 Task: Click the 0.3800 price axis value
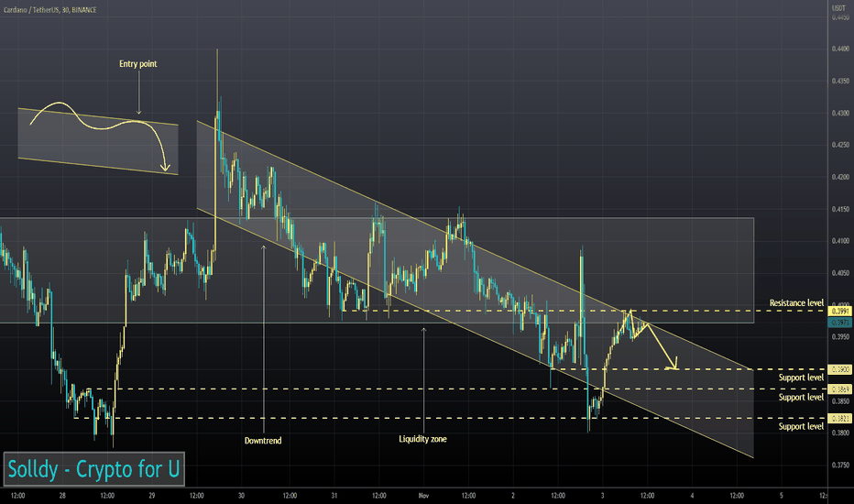(x=840, y=433)
